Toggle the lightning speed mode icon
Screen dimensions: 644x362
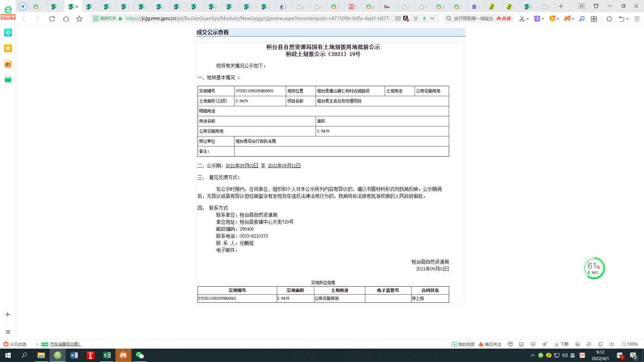coord(424,19)
